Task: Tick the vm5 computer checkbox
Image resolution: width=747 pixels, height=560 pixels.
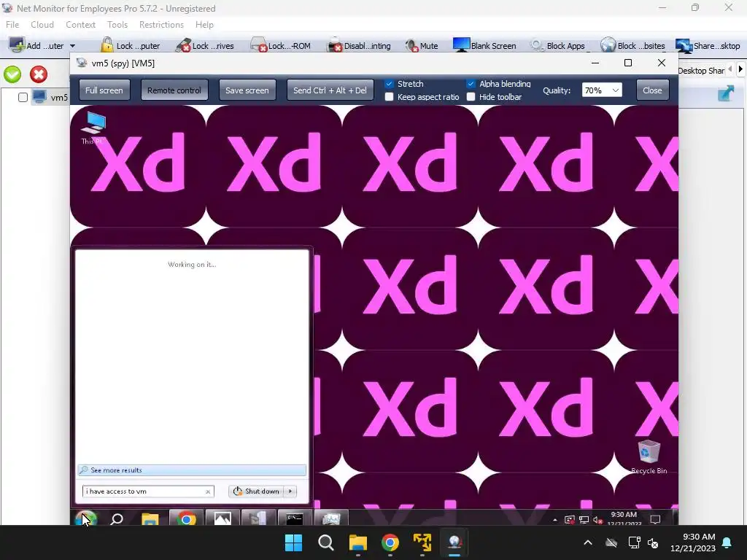Action: 23,97
